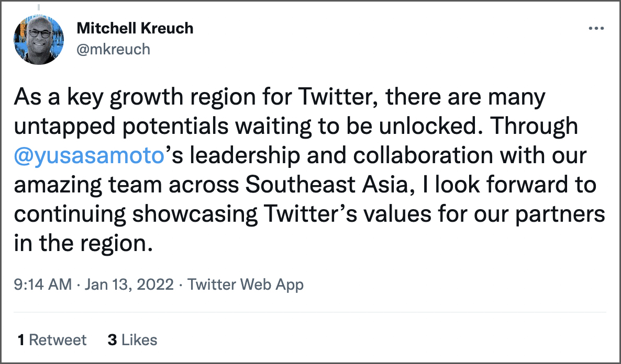Open the tweet's three-dot more options

point(596,29)
